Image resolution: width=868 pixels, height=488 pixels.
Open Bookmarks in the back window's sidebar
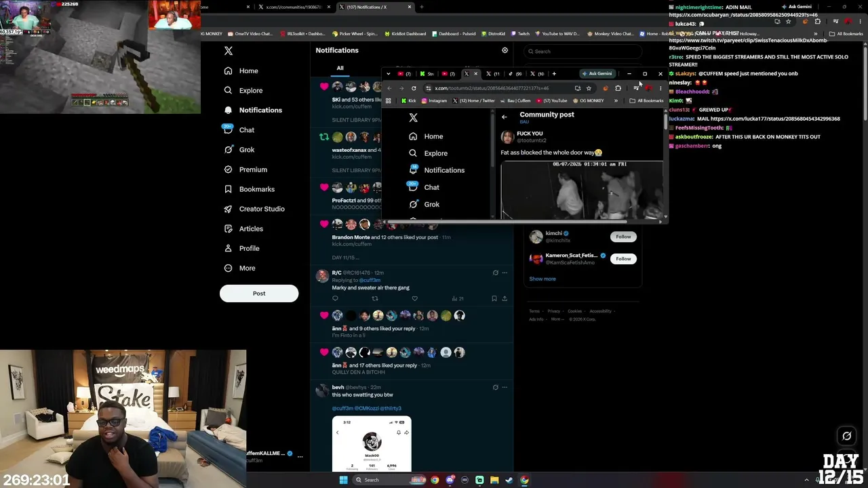click(x=249, y=189)
